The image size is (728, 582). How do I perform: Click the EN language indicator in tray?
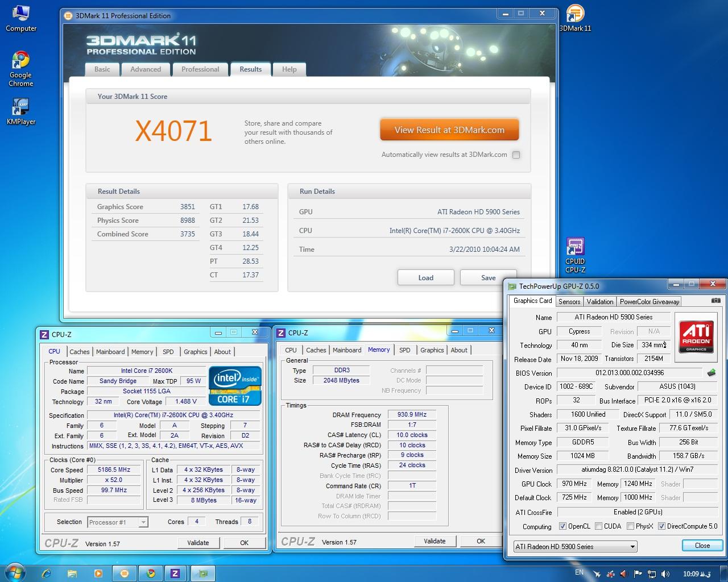(579, 572)
